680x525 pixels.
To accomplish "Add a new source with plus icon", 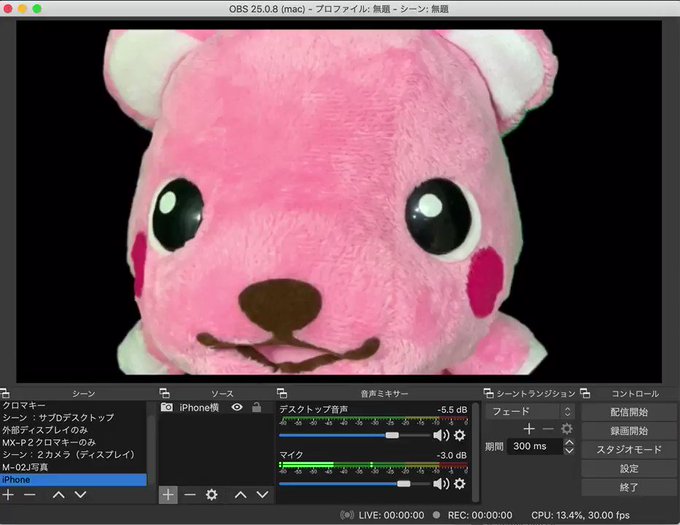I will point(168,495).
